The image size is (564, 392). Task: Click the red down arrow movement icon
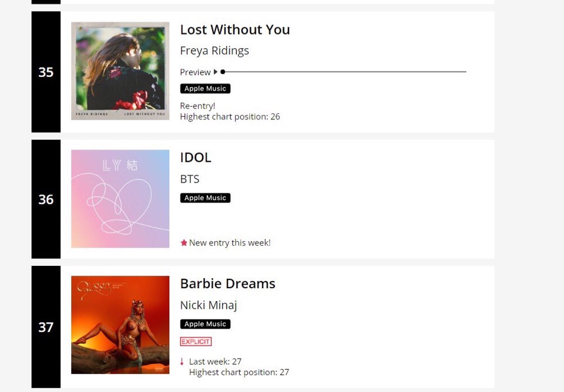[182, 361]
